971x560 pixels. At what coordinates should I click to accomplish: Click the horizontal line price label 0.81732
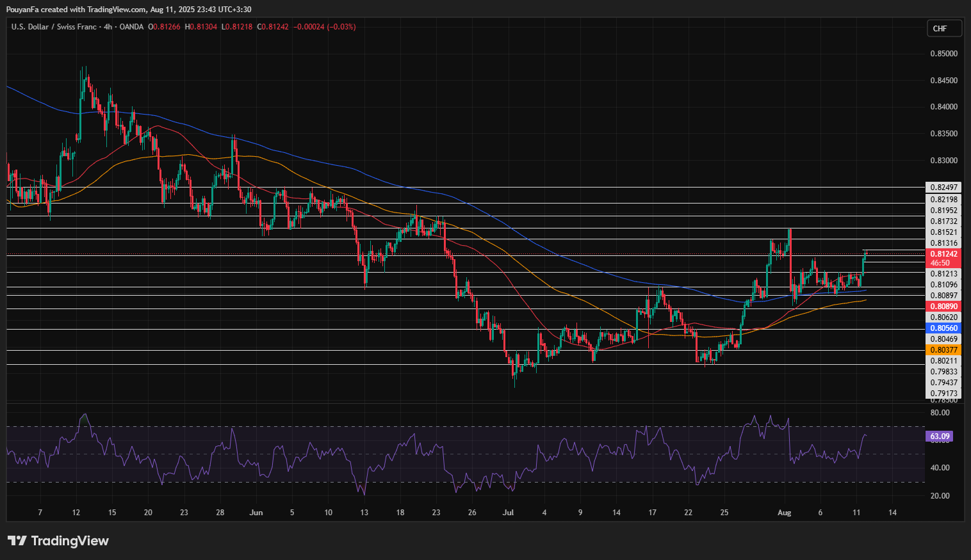coord(943,221)
